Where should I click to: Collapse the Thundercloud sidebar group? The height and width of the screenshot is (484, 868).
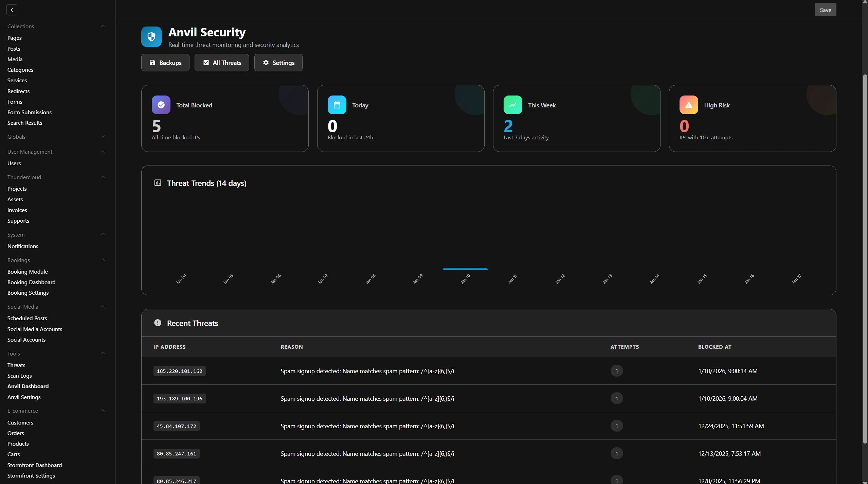click(x=103, y=177)
